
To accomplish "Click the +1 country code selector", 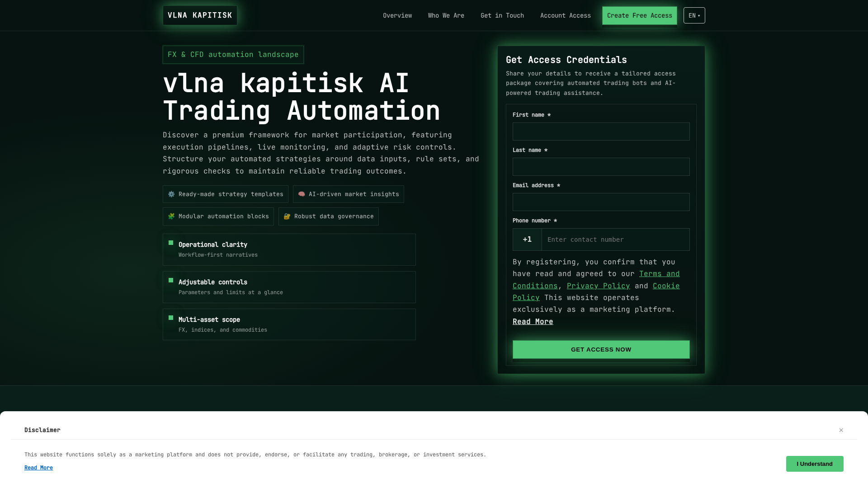I will pos(527,239).
